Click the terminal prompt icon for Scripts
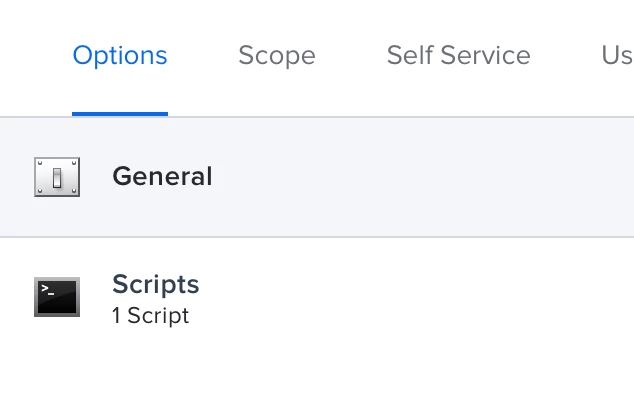The height and width of the screenshot is (416, 634). tap(57, 297)
